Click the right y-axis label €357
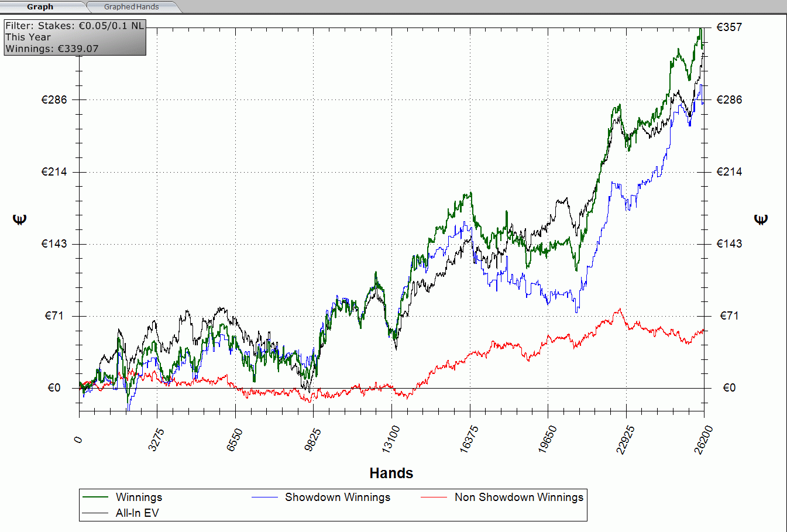Screen dimensions: 787x532 (x=729, y=27)
